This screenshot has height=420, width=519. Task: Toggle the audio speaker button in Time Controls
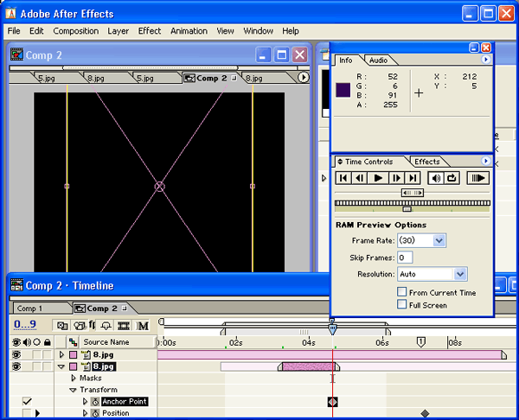(x=436, y=178)
